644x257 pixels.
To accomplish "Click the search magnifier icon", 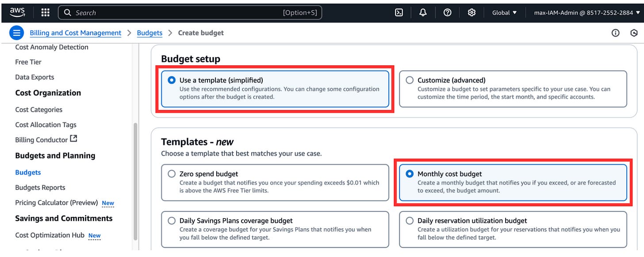I will (x=68, y=13).
